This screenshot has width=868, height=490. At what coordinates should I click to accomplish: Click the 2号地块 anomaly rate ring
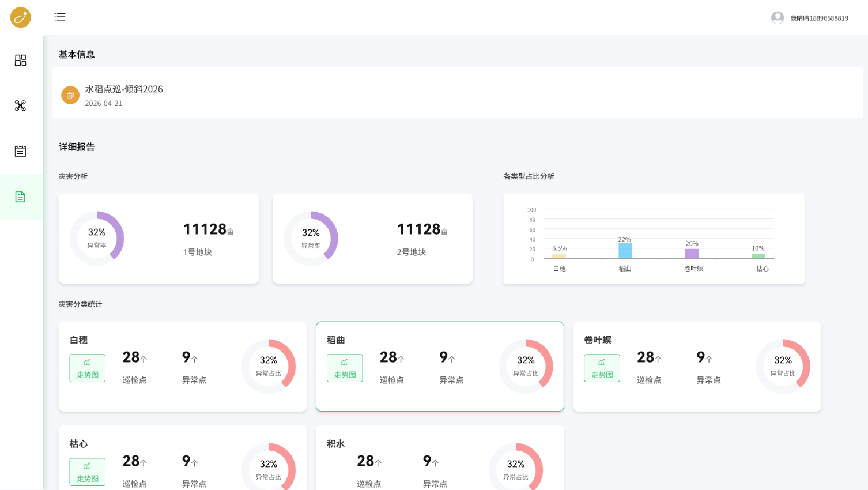[311, 239]
